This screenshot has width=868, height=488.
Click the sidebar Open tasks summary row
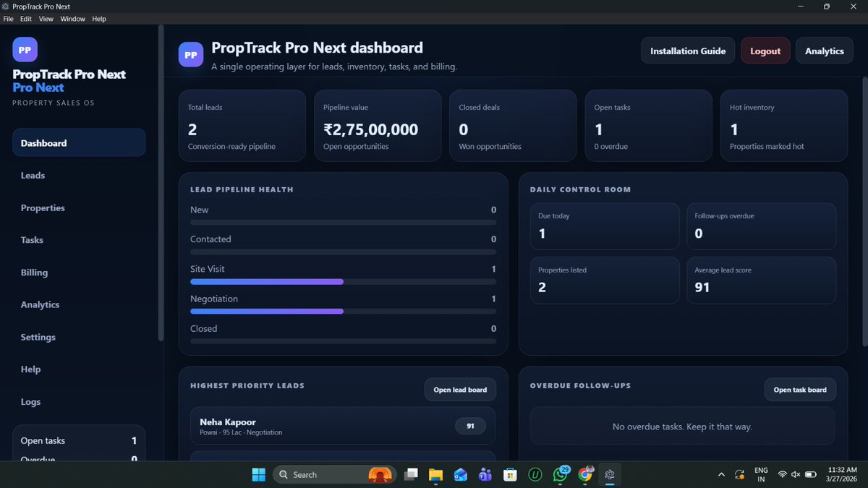point(79,440)
